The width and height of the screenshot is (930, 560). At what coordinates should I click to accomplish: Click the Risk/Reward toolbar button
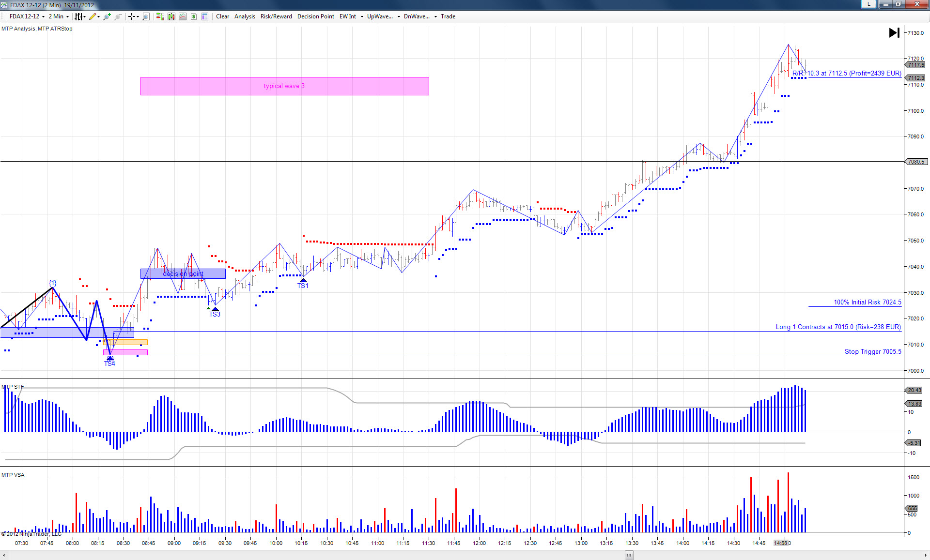[276, 16]
